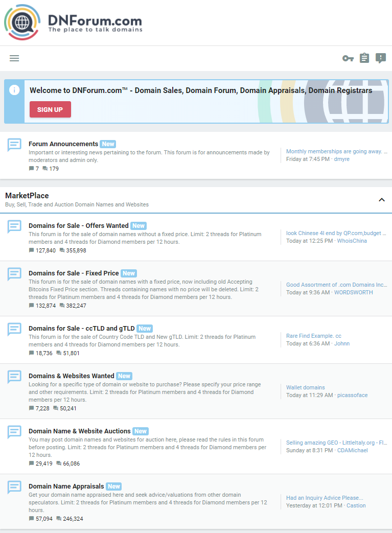This screenshot has width=392, height=533.
Task: View user Johnn's profile
Action: pos(342,343)
